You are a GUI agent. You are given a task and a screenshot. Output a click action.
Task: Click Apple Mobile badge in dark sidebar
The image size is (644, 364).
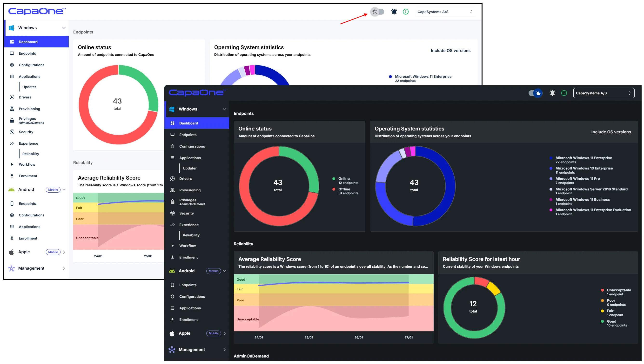[213, 333]
